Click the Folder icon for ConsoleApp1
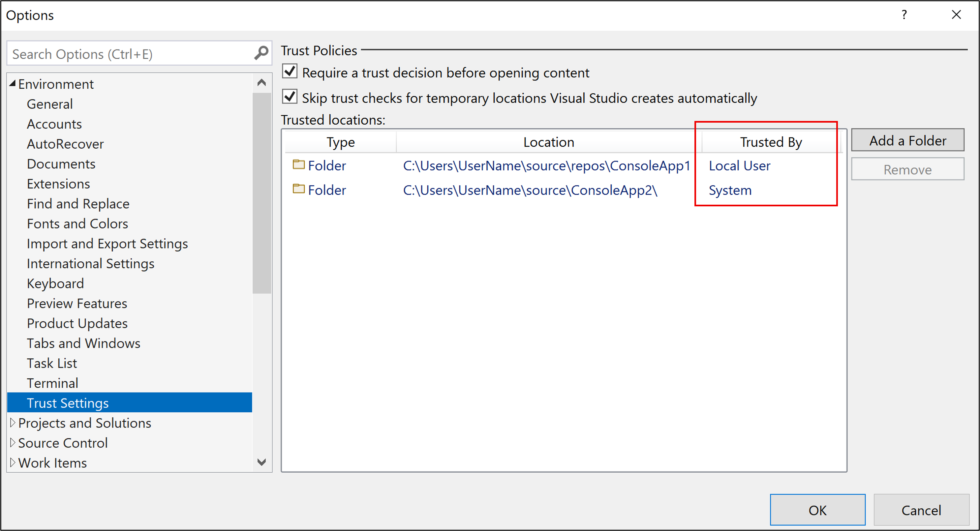Screen dimensions: 980x531 (298, 165)
